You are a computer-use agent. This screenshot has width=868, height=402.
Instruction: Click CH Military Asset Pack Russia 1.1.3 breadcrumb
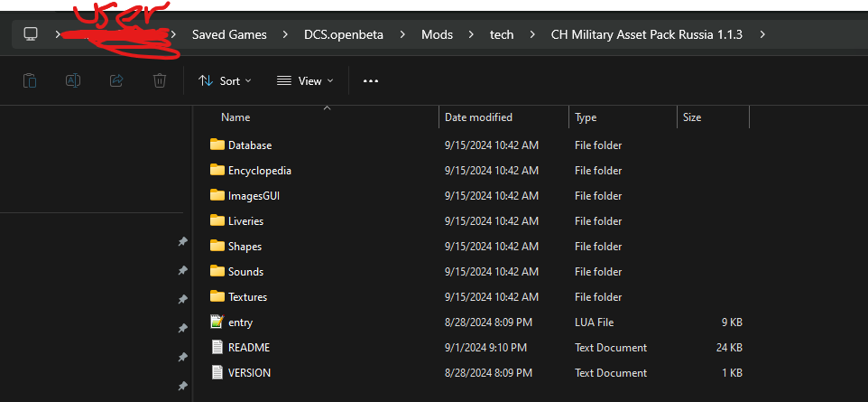(x=647, y=34)
